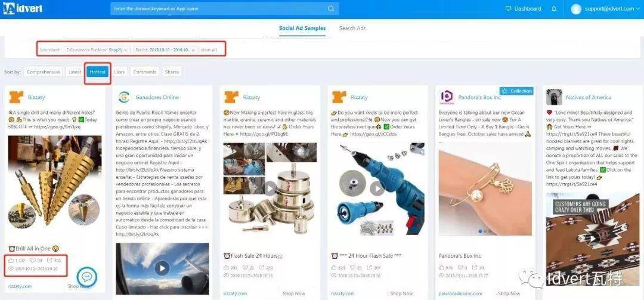Click Rizzaty logo on the rivet gun ad
Viewport: 644px width, 300px height.
point(339,97)
